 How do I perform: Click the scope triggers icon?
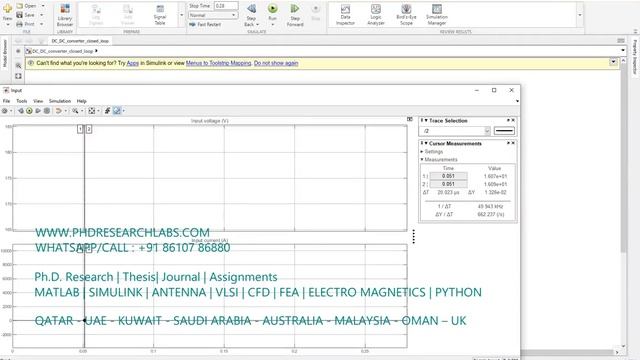click(107, 111)
